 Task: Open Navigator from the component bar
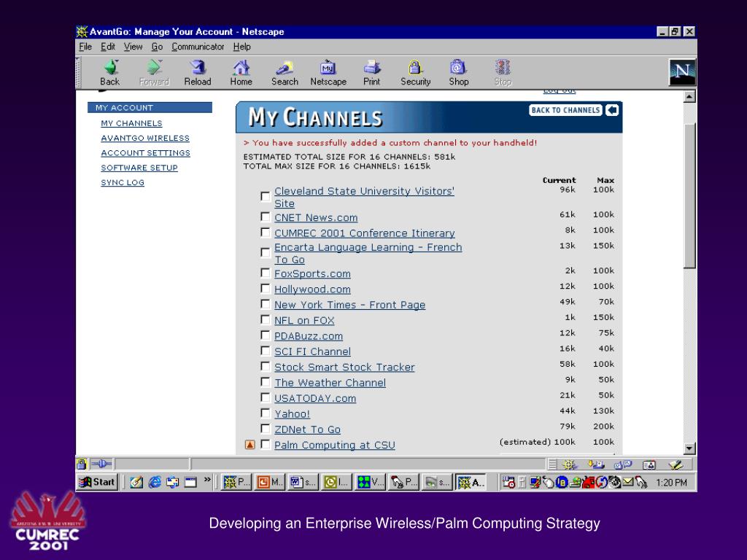[569, 464]
